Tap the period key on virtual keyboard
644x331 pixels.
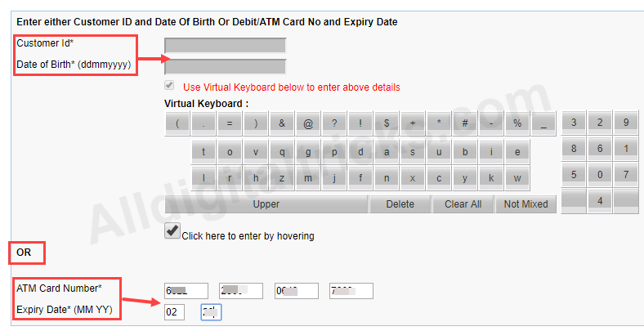pyautogui.click(x=203, y=123)
